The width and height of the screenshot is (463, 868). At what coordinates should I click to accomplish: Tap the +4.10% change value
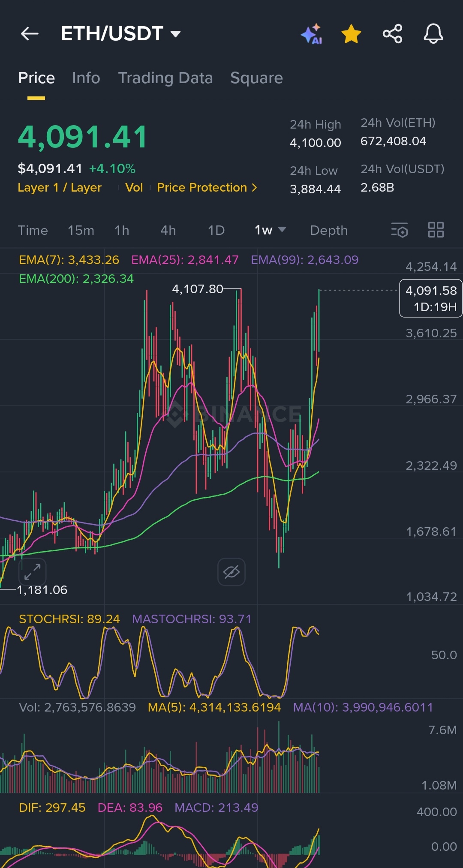click(x=112, y=168)
